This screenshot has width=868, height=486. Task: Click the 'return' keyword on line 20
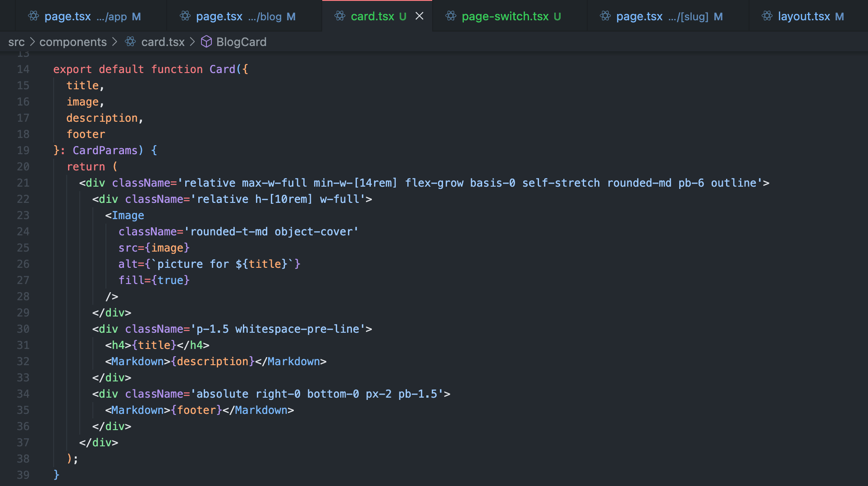pos(86,167)
